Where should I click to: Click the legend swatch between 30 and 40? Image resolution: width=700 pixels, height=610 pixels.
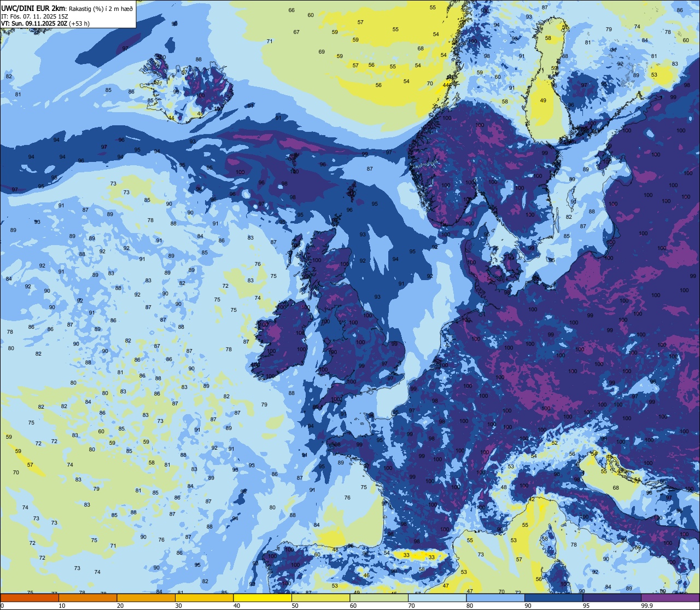point(204,597)
